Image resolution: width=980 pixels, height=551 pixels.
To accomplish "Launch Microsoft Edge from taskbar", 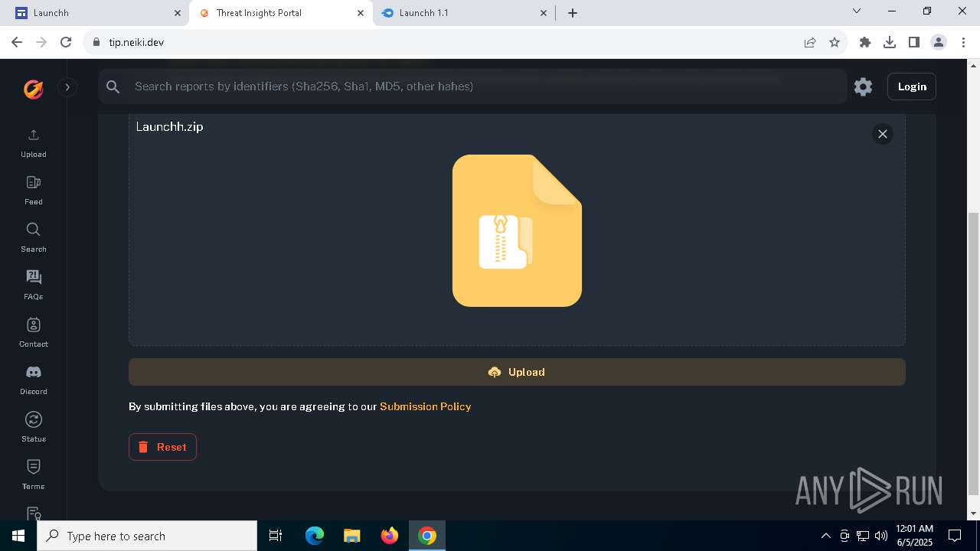I will click(315, 536).
